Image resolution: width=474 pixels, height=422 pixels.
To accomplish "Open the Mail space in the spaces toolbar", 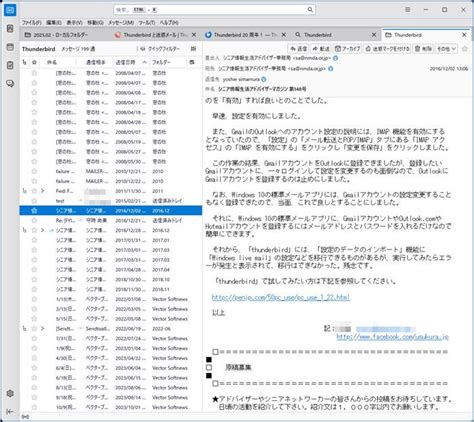I will 10,10.
